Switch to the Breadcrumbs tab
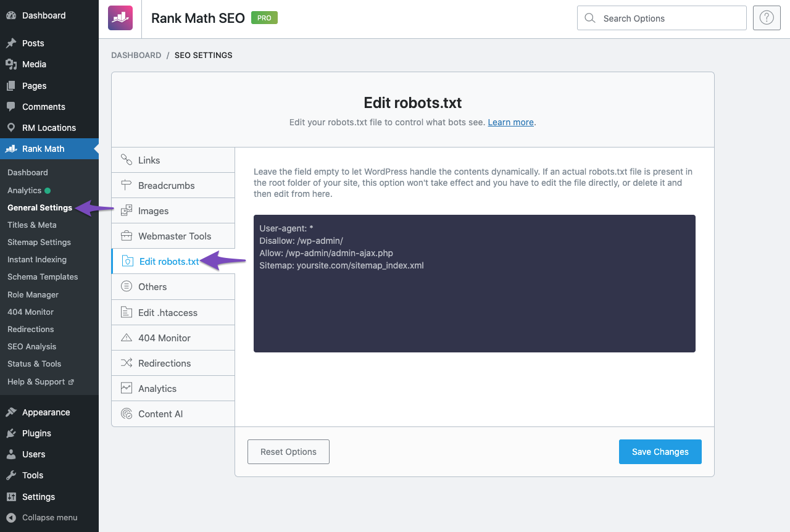The height and width of the screenshot is (532, 790). pos(173,185)
